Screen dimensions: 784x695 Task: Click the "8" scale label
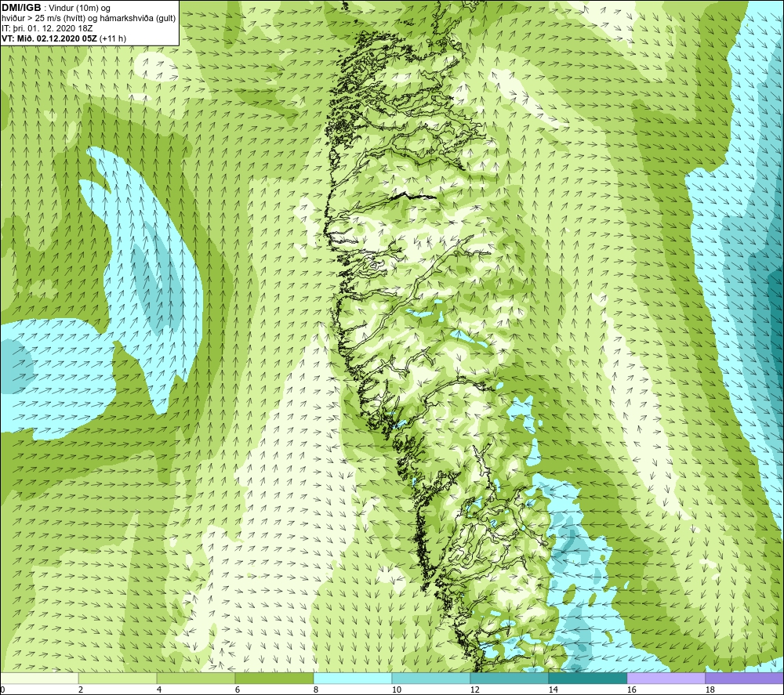(315, 690)
